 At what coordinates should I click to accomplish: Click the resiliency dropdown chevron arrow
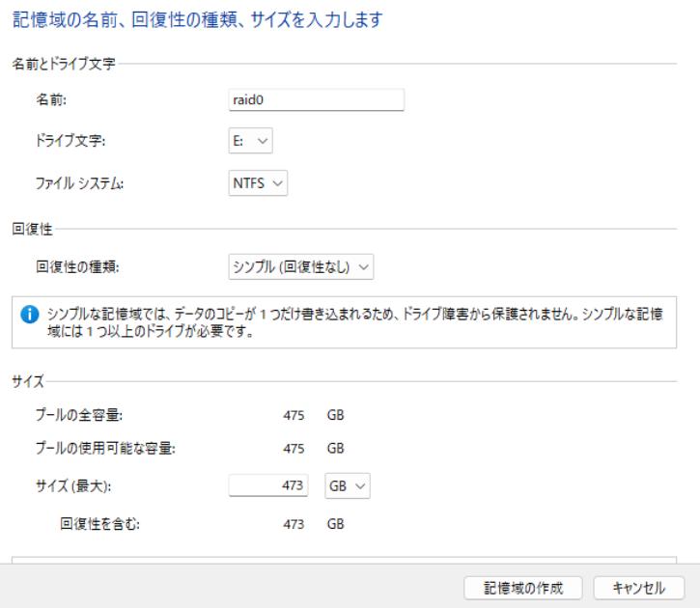pos(364,267)
